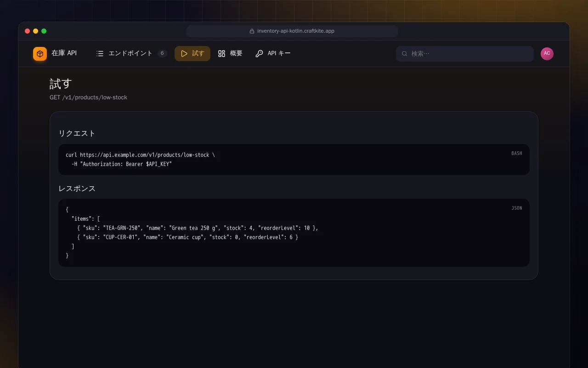Click the リクエスト section heading

point(77,133)
